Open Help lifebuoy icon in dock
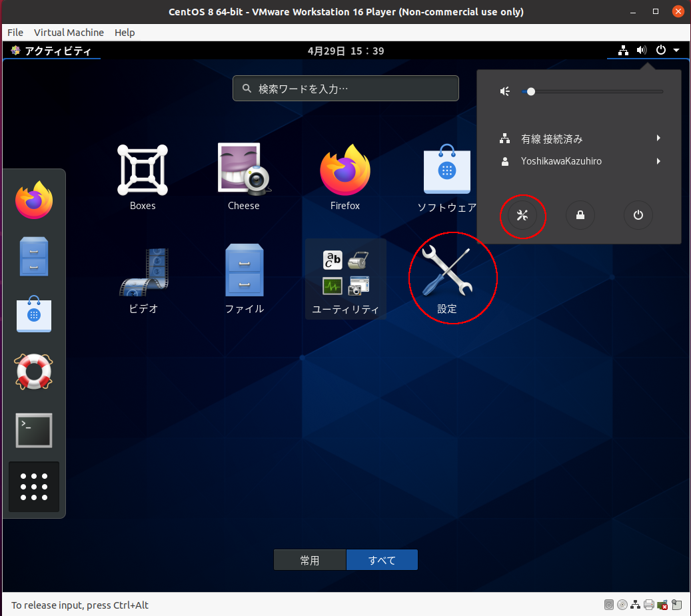The image size is (691, 616). point(34,372)
